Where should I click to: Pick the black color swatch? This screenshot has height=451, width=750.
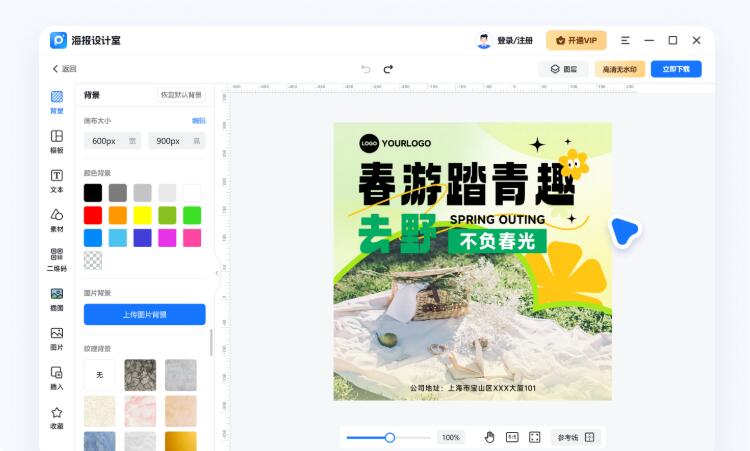click(93, 193)
